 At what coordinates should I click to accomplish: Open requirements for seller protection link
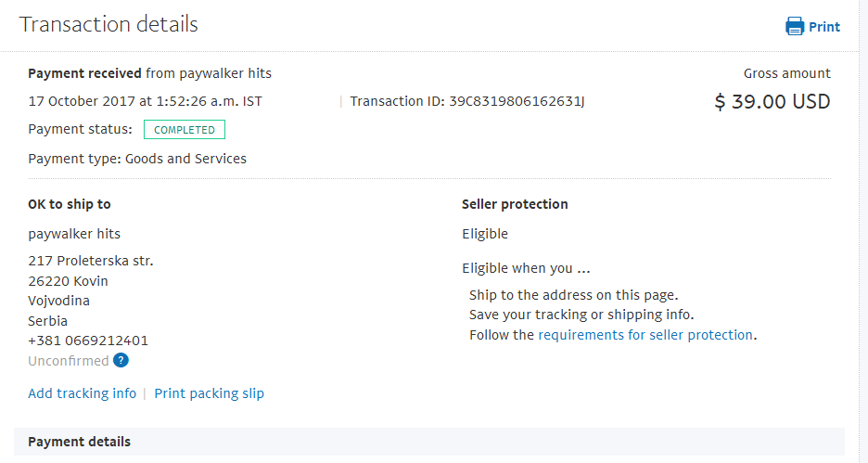[x=645, y=335]
